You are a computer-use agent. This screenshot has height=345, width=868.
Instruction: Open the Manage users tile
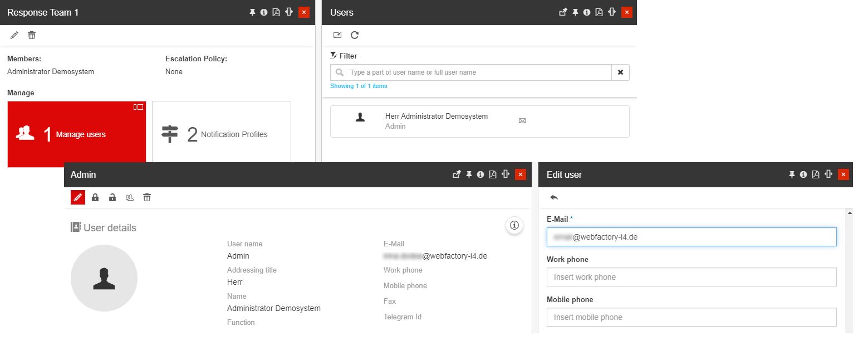point(77,134)
